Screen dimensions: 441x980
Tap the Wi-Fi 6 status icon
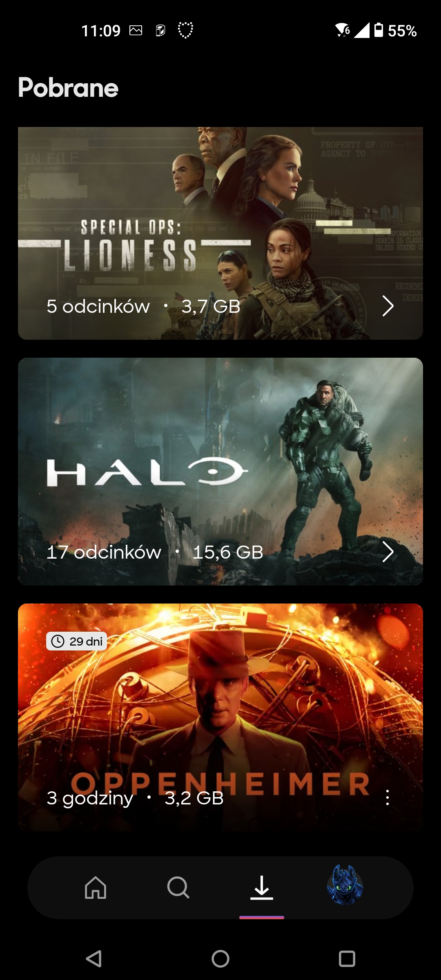[342, 30]
